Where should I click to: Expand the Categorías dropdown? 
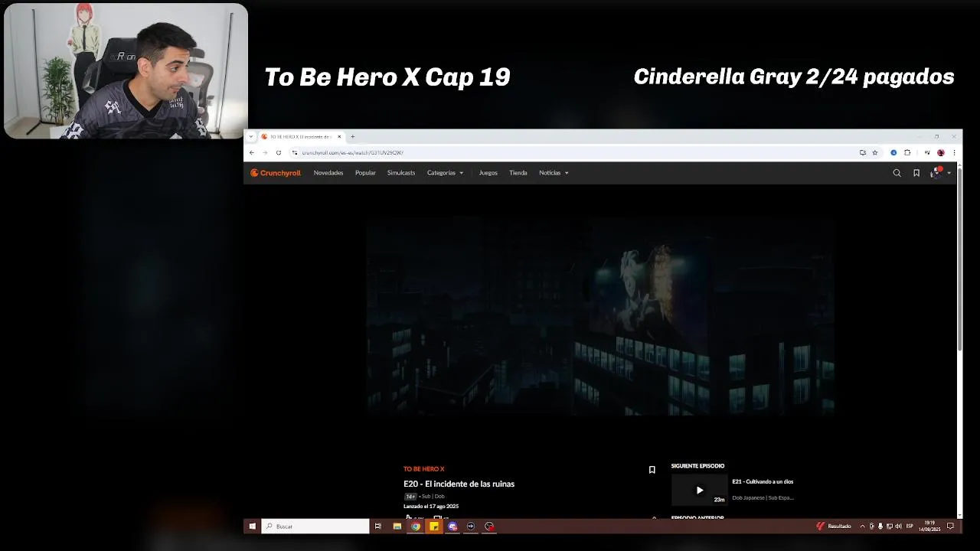coord(445,173)
